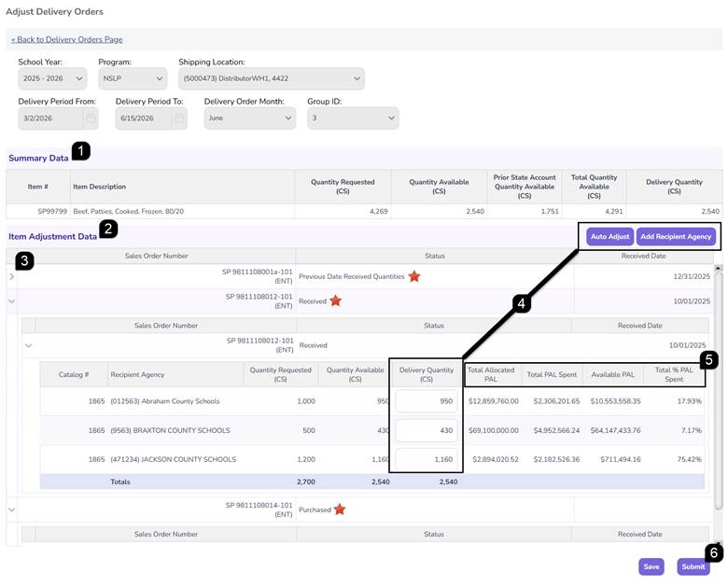Image resolution: width=728 pixels, height=586 pixels.
Task: Submit the delivery order adjustments
Action: [x=693, y=566]
